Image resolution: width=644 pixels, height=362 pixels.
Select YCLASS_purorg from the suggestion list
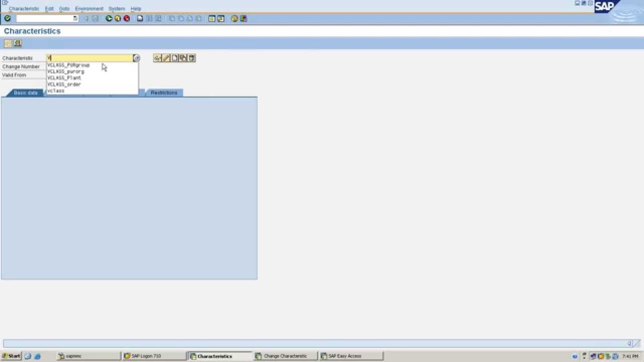pos(66,71)
